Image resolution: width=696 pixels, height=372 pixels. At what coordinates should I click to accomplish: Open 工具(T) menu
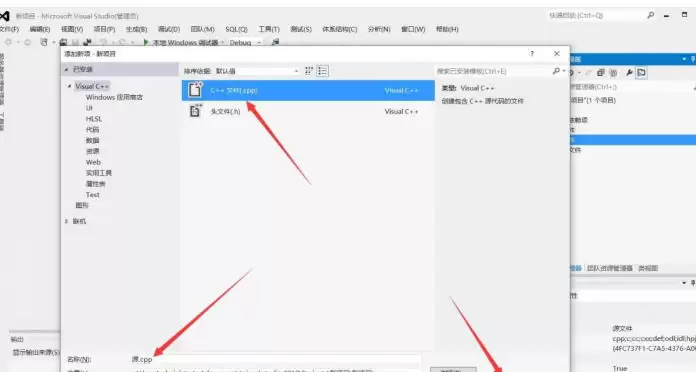(269, 29)
